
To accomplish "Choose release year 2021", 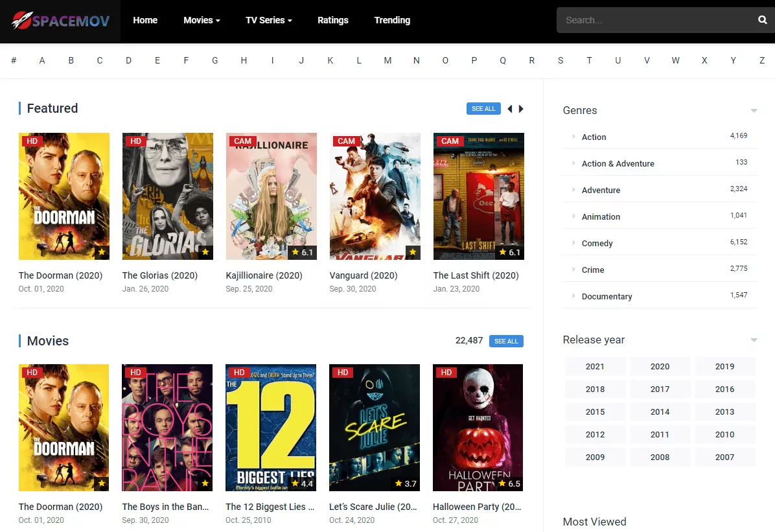I will tap(595, 366).
